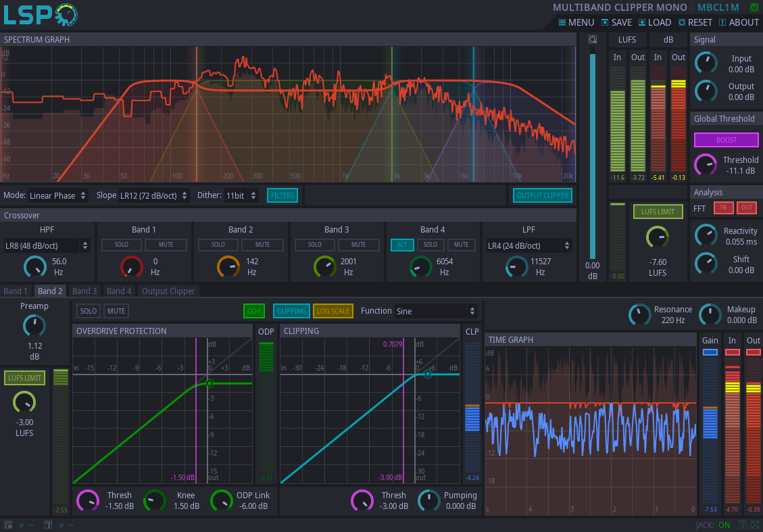
Task: Adjust the LPF 11527 Hz knob
Action: pos(516,267)
